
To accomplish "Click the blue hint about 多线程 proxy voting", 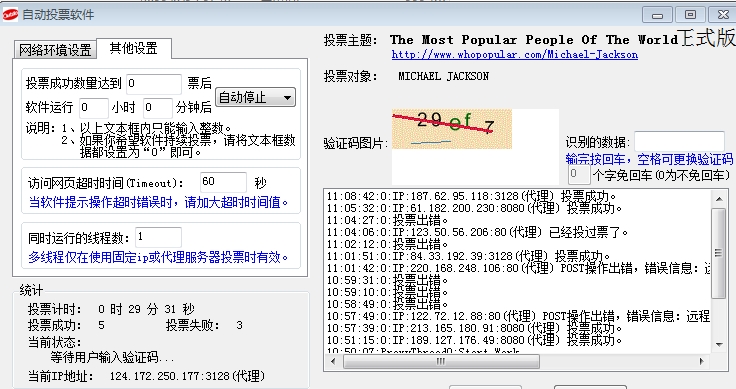I will (158, 257).
